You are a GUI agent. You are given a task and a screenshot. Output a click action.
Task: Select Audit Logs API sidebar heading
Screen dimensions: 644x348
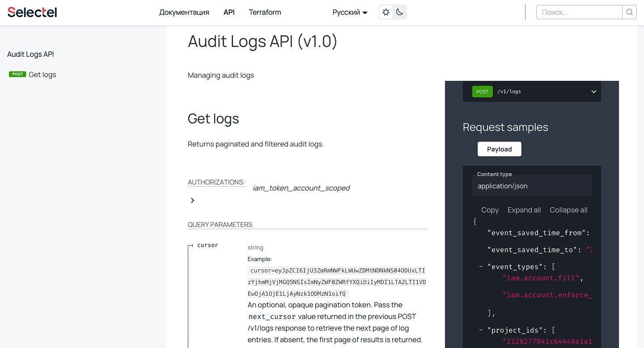click(x=30, y=54)
